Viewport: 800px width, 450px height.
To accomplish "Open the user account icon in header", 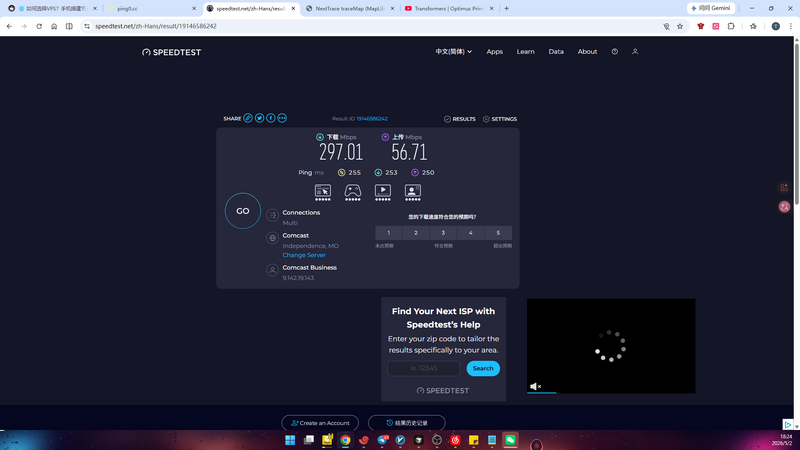I will (635, 52).
